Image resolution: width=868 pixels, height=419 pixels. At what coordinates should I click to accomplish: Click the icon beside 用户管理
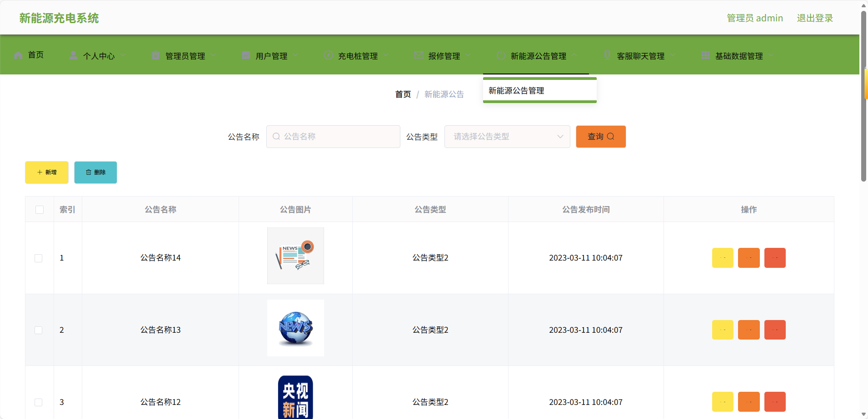click(246, 55)
